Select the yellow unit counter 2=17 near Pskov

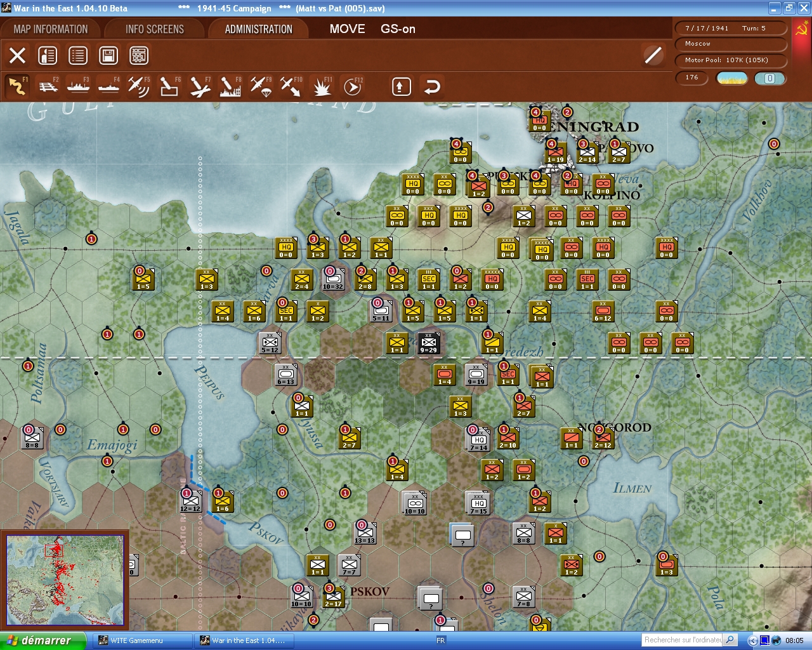coord(333,597)
